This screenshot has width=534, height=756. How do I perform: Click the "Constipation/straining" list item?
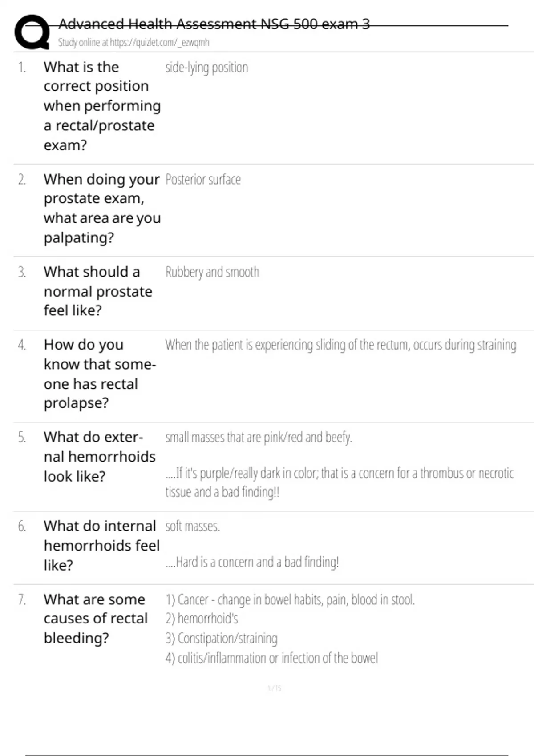pos(221,639)
